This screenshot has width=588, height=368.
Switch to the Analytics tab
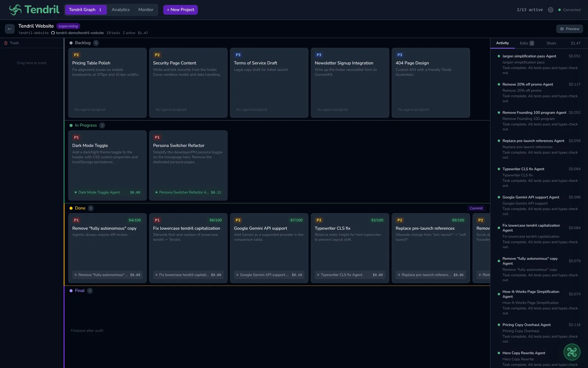(x=121, y=10)
